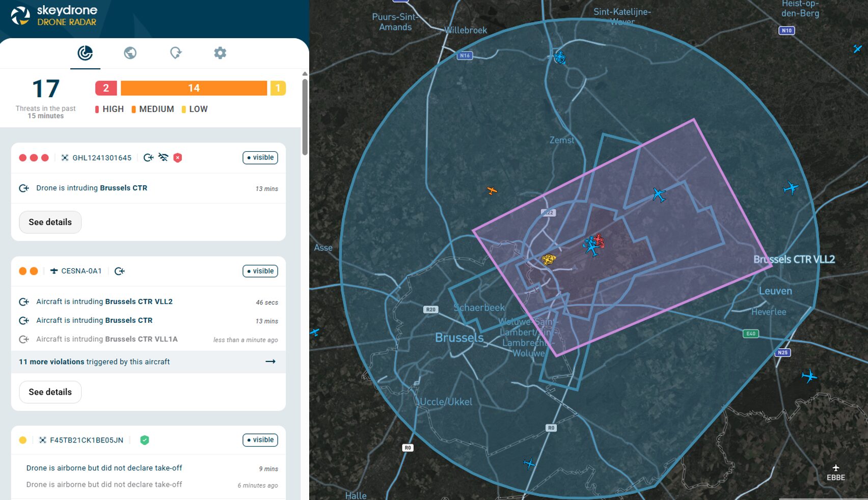
Task: Select blue drone marker near Willebroek
Action: 559,57
